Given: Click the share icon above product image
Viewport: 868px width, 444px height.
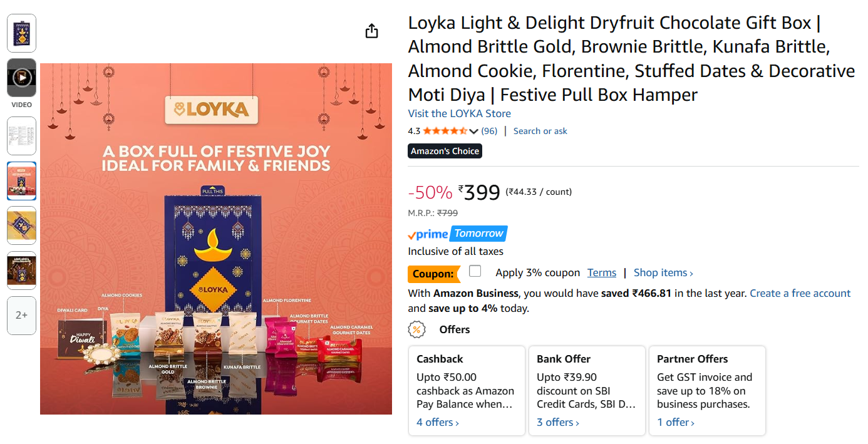Looking at the screenshot, I should (x=372, y=31).
